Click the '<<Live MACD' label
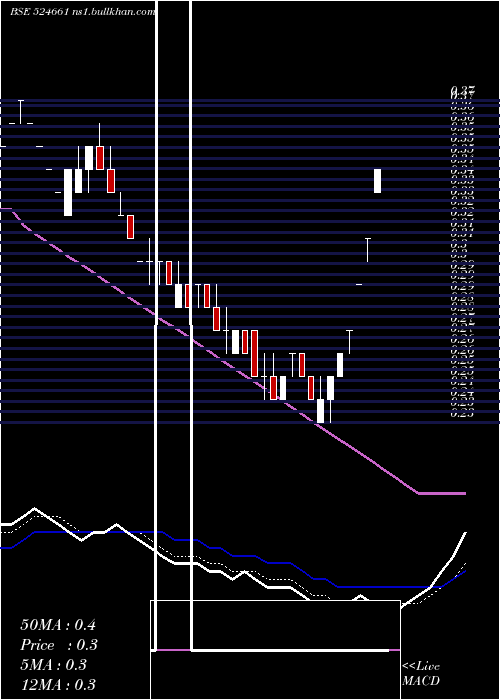Image resolution: width=500 pixels, height=700 pixels. [x=421, y=674]
